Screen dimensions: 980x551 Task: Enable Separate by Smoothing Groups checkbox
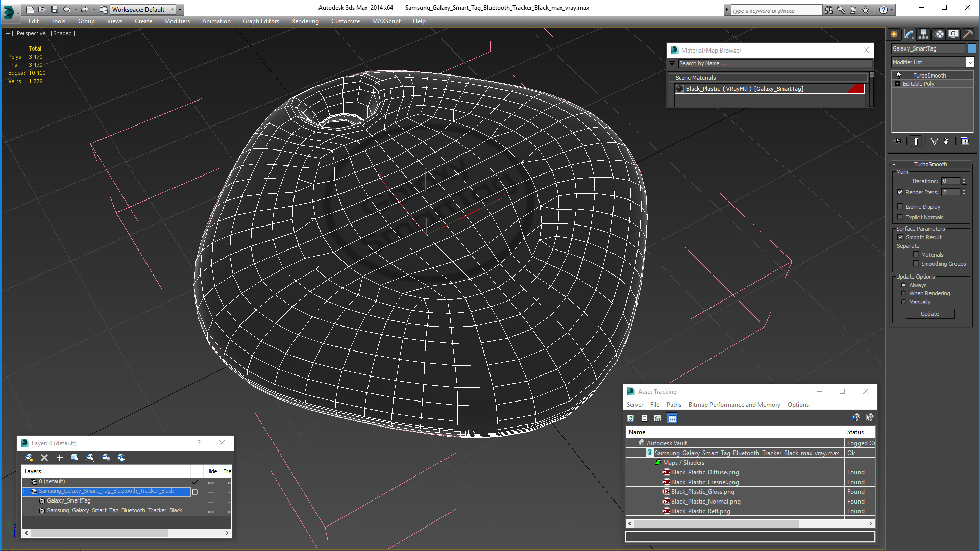(x=916, y=264)
